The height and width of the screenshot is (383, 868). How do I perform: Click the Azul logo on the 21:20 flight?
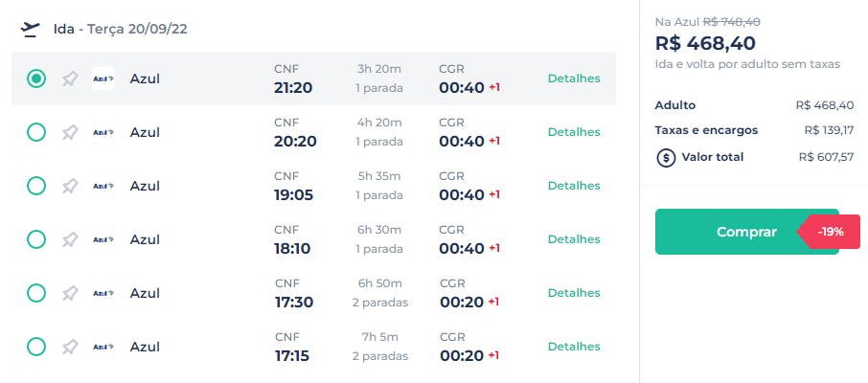(103, 79)
